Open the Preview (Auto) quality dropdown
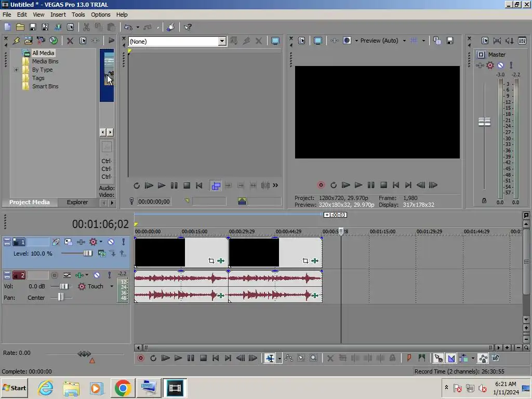Screen dimensions: 532x399 pos(404,41)
